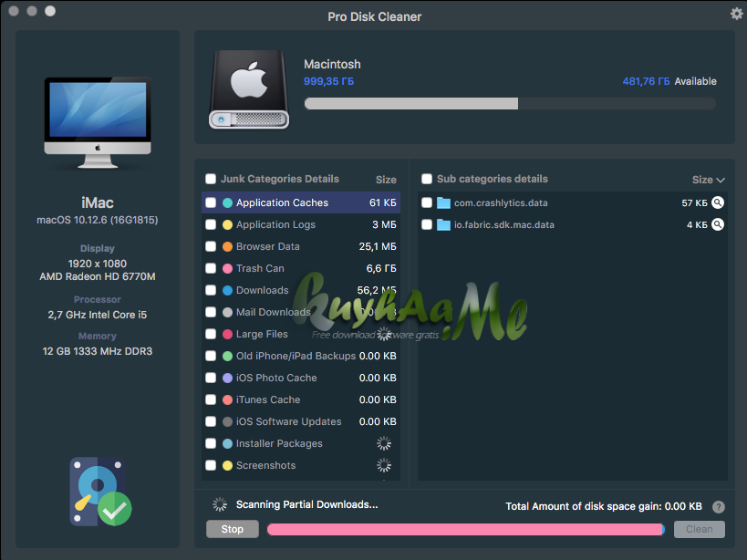Screen dimensions: 747x560
Task: Click the pink scan progress bar
Action: (466, 529)
